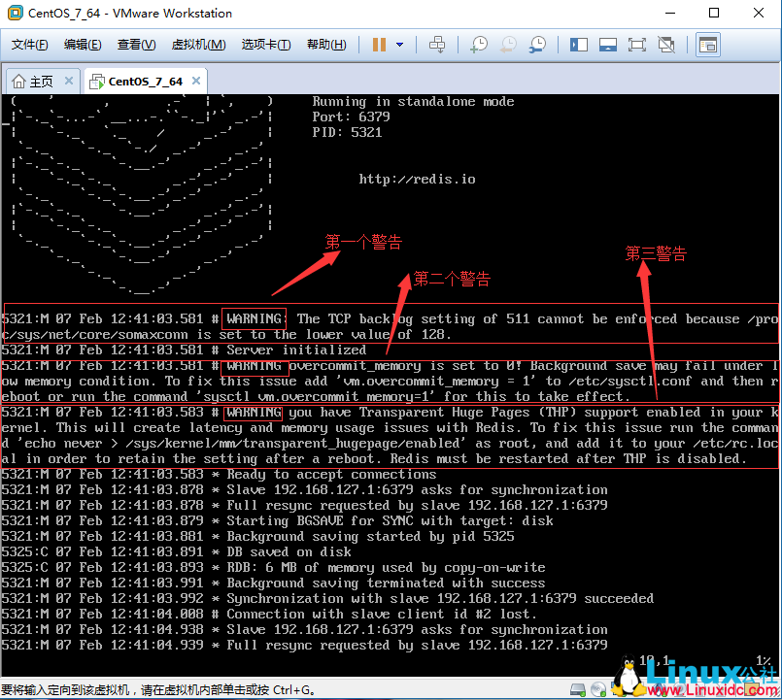Open the snapshot manager icon
Viewport: 782px width, 700px height.
coord(537,45)
